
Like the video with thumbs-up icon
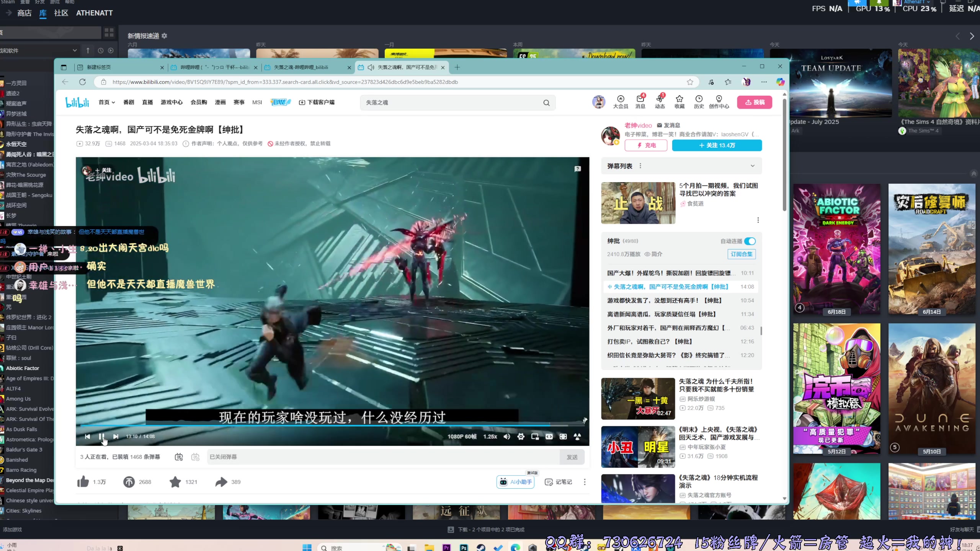coord(83,482)
